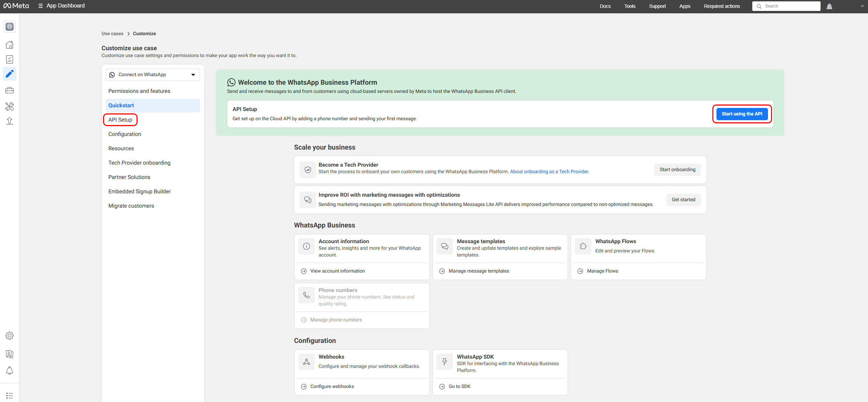868x402 pixels.
Task: Click arrow icon beside View account information
Action: pyautogui.click(x=304, y=271)
